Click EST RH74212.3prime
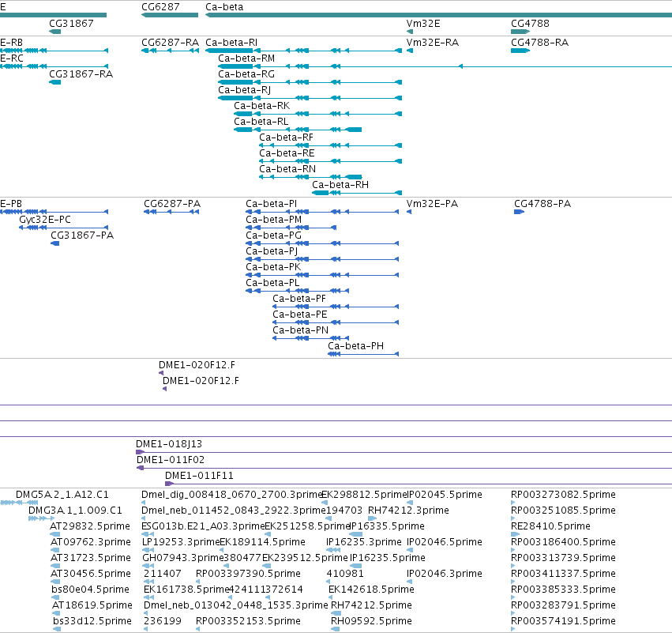672x633 pixels. (x=408, y=511)
